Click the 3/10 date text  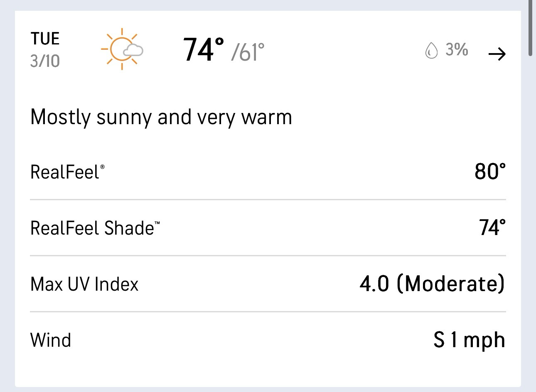[x=45, y=61]
